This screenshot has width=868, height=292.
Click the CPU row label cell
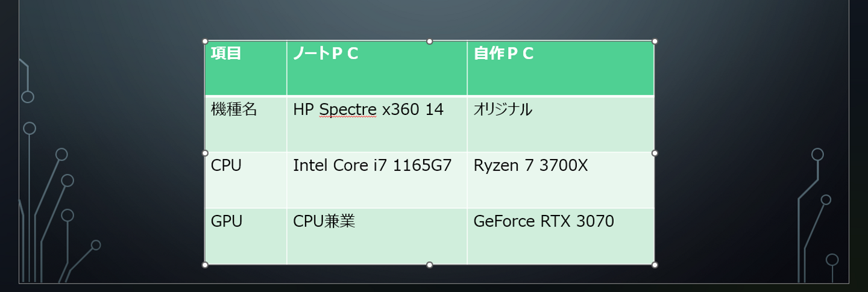[226, 166]
